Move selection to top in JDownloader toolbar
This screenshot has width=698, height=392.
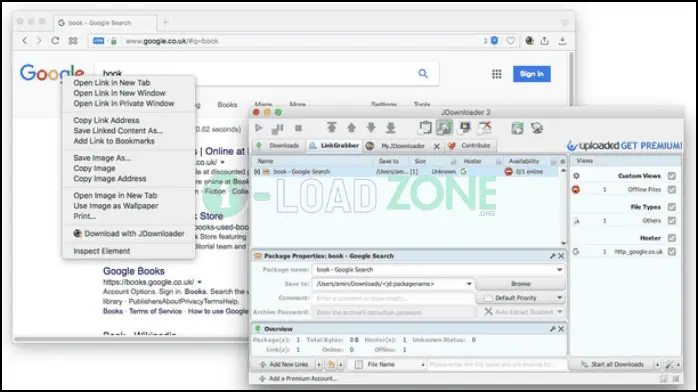click(x=332, y=128)
